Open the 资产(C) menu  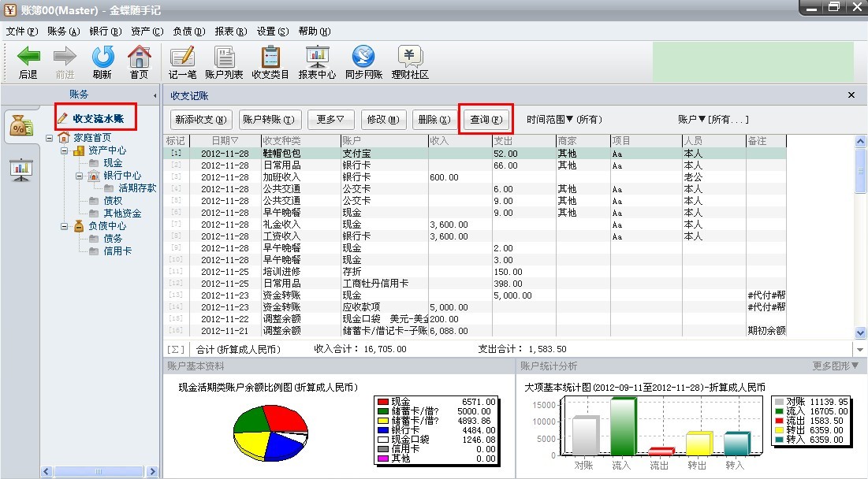click(147, 32)
